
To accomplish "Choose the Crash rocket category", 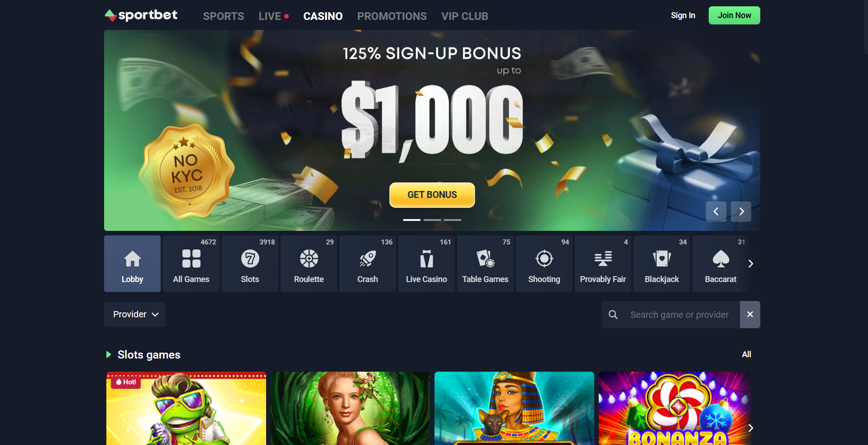I will click(367, 263).
